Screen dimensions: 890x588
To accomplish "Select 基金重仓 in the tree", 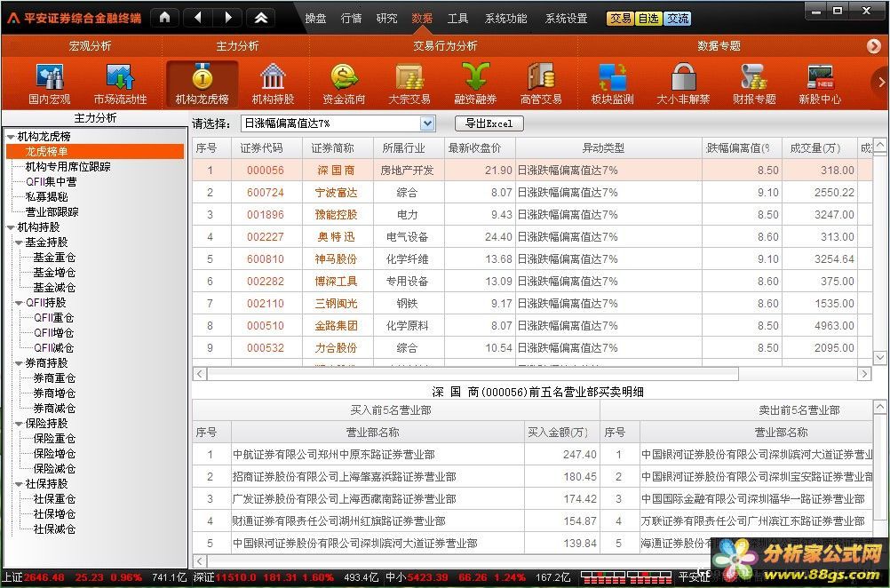I will pyautogui.click(x=54, y=257).
